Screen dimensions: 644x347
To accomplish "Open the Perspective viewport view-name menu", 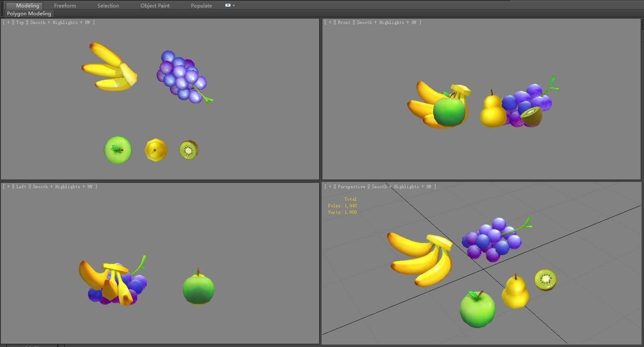I will coord(351,187).
